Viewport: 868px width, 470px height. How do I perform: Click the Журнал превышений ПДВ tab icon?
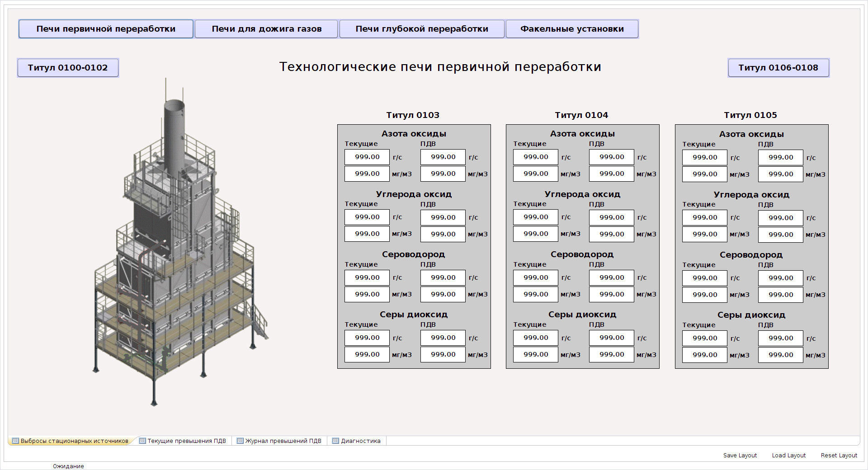tap(240, 441)
